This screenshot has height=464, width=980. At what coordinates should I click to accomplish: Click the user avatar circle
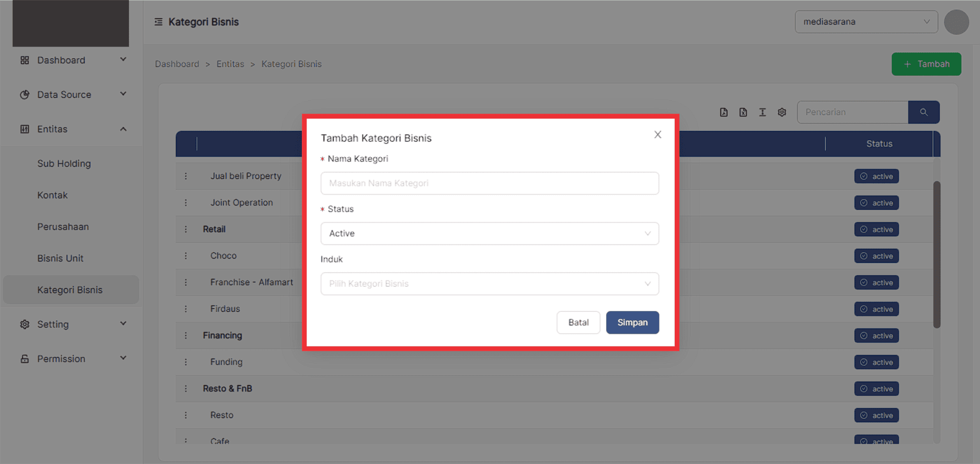pos(956,22)
